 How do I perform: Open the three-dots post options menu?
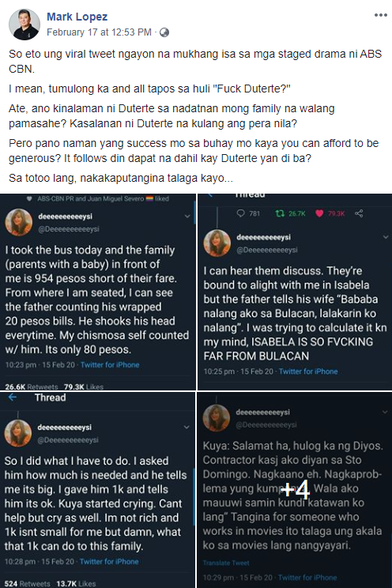[x=380, y=15]
